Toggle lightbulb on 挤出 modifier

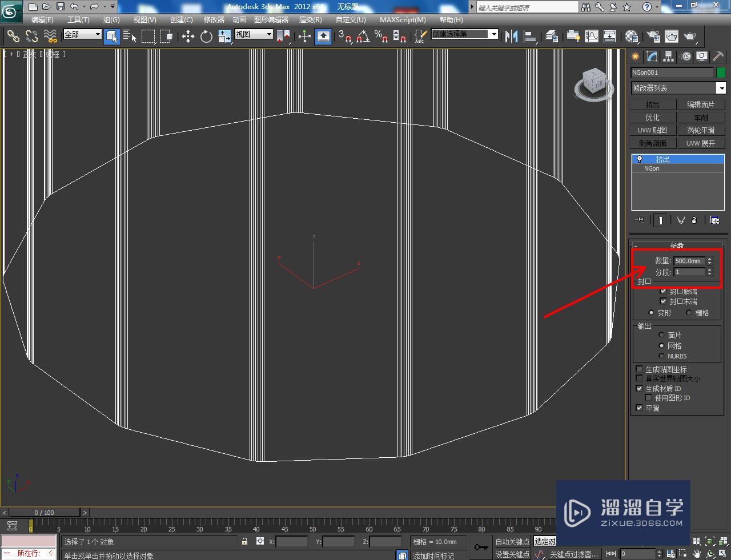pyautogui.click(x=640, y=159)
